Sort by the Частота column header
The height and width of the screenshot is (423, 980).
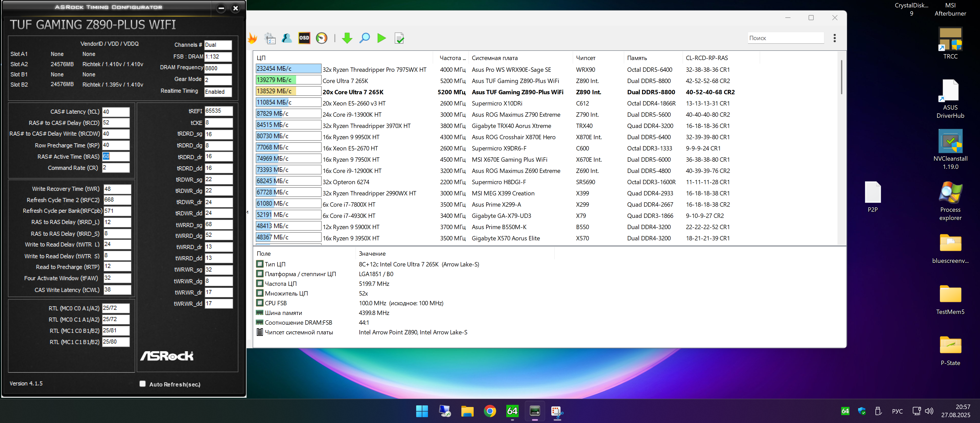[452, 58]
